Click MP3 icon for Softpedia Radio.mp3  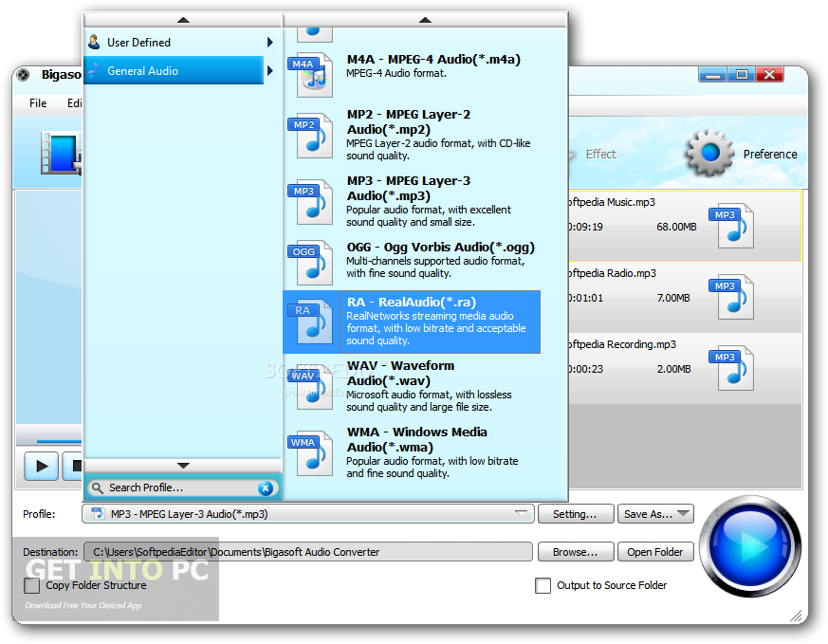point(732,297)
